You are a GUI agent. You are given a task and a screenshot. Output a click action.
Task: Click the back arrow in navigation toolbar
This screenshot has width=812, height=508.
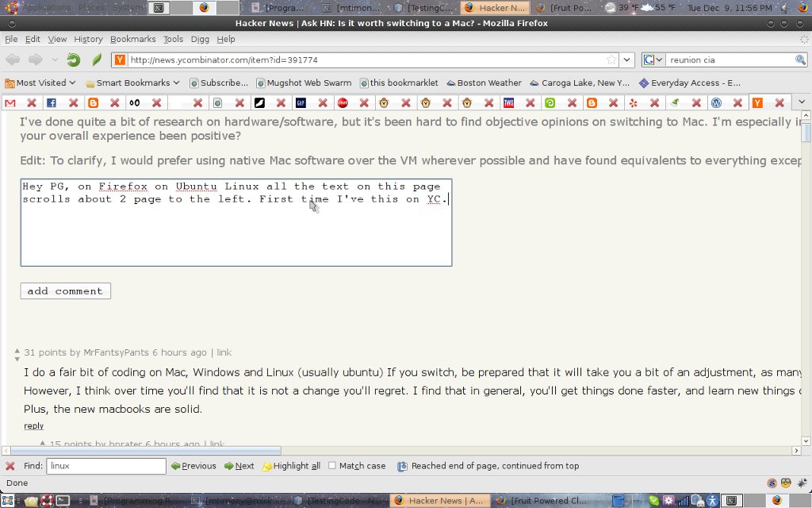(x=13, y=60)
